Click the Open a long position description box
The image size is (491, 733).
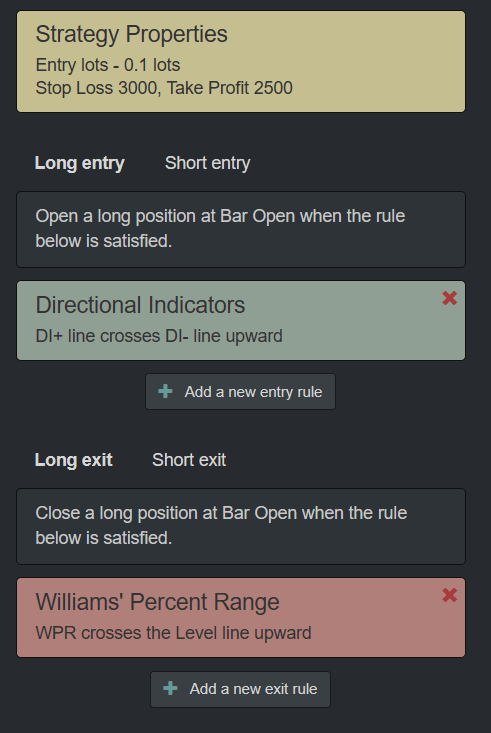pos(241,230)
